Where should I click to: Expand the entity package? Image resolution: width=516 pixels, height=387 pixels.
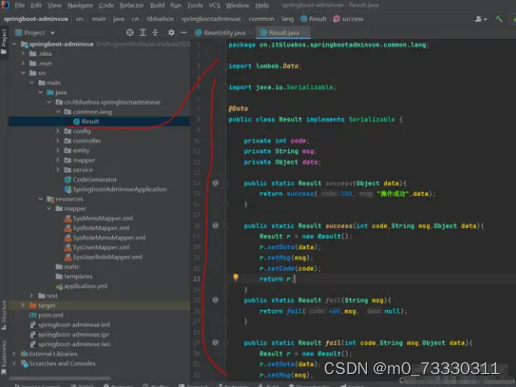pos(58,150)
